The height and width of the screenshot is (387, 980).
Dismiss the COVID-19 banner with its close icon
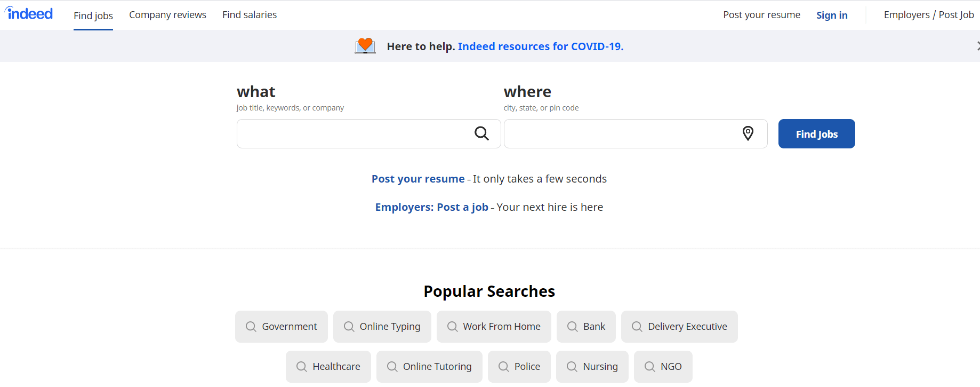pyautogui.click(x=978, y=46)
